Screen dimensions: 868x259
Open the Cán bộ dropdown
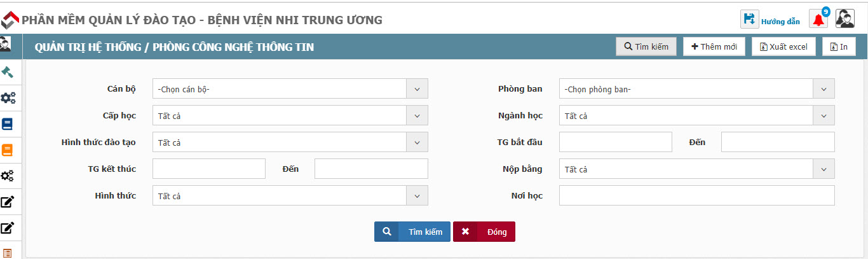pos(290,89)
